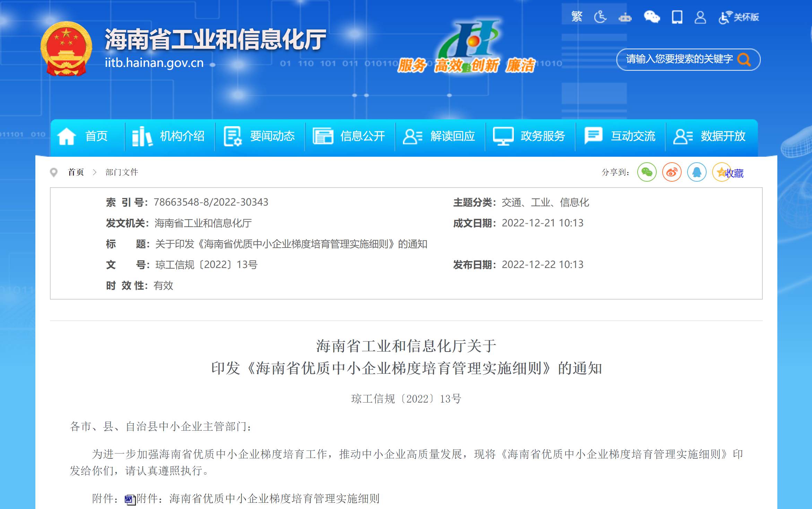812x509 pixels.
Task: Share to QQ icon
Action: [x=697, y=172]
